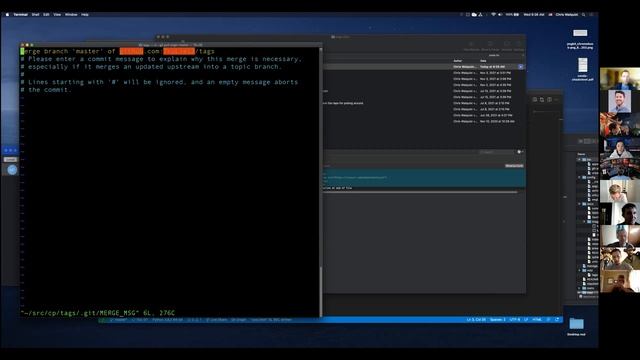Click the cloud-shaped status icon in menu bar
Viewport: 640px width, 360px height.
point(474,14)
